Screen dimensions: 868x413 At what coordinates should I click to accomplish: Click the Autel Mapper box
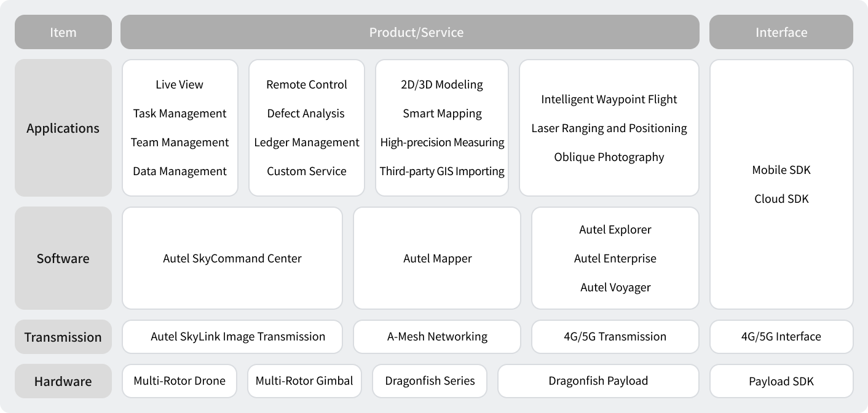point(437,258)
